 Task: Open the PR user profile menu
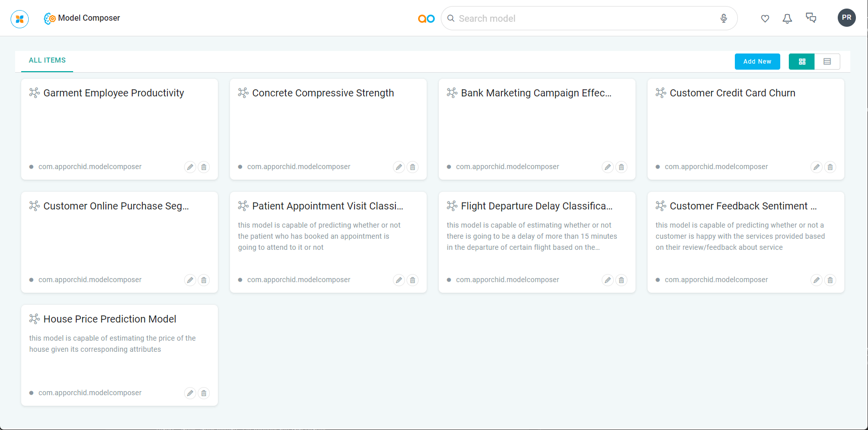click(x=846, y=18)
